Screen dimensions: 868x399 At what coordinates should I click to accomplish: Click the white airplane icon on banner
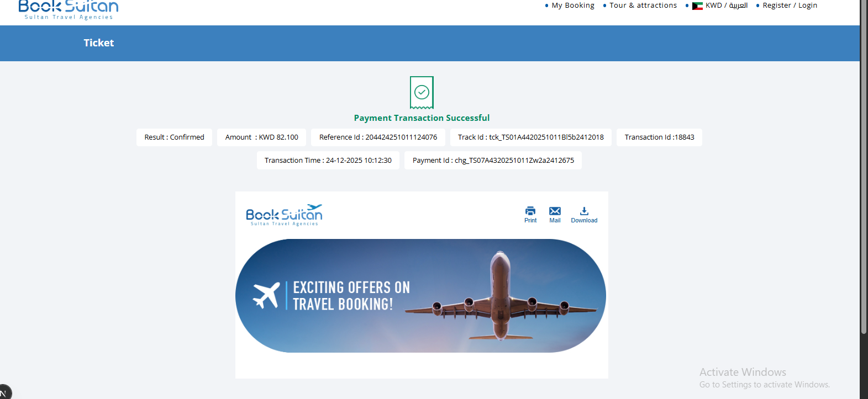(x=266, y=295)
